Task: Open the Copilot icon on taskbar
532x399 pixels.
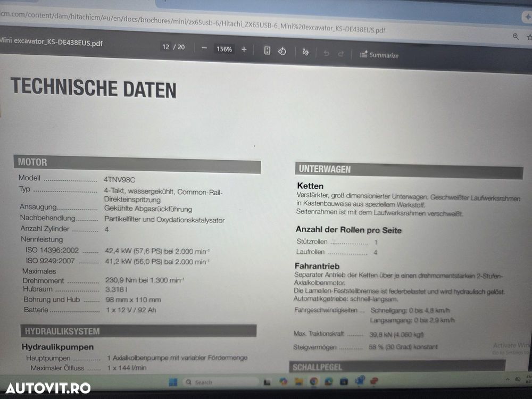Action: point(283,381)
